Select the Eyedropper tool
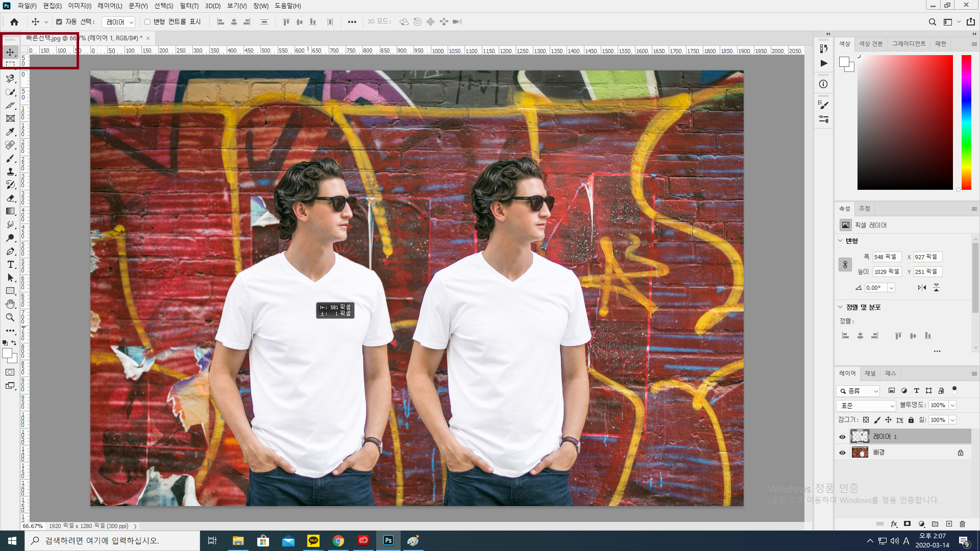 10,132
